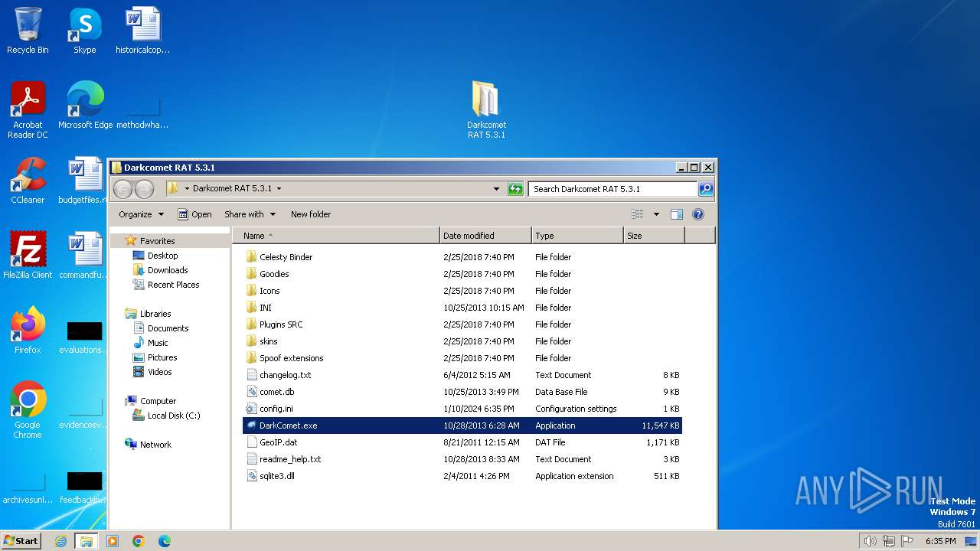Expand the view options dropdown arrow
This screenshot has width=980, height=551.
tap(656, 214)
